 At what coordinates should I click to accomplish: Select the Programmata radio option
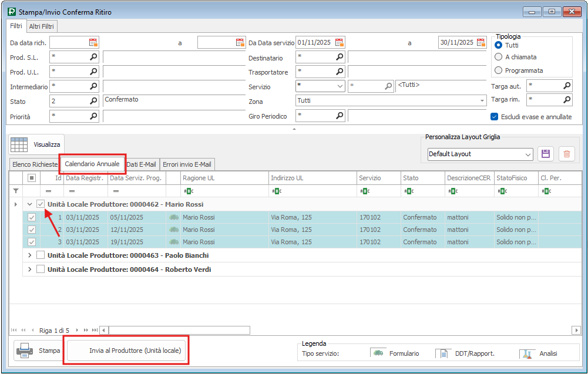pyautogui.click(x=499, y=70)
